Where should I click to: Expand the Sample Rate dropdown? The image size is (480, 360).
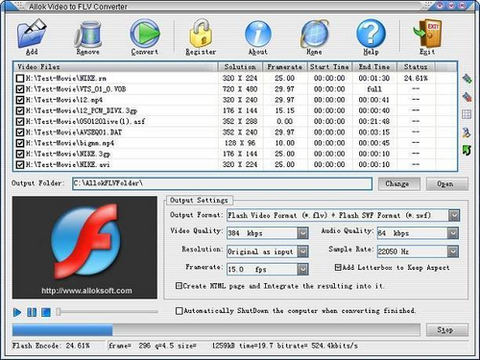453,251
